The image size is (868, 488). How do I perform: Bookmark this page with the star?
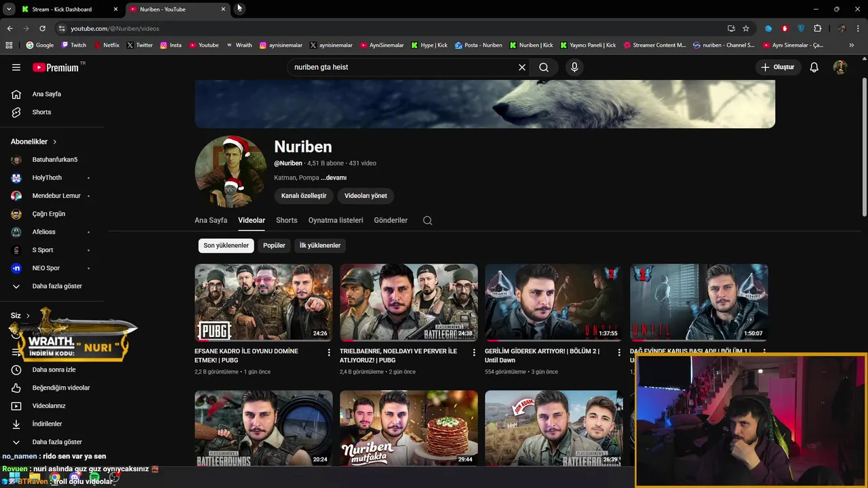746,28
